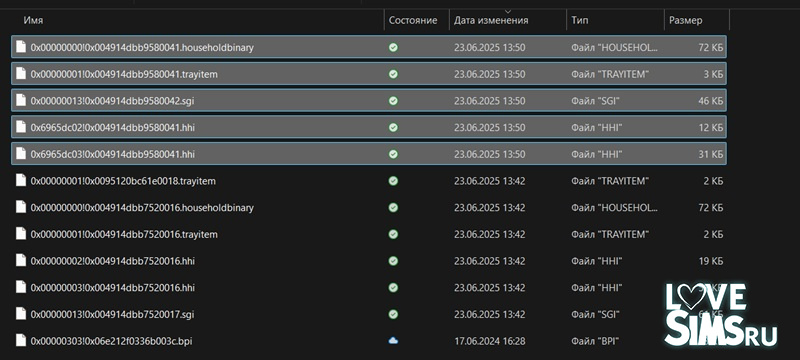Click size 3 КБ in trayitem row
Screen dimensions: 800x360
(713, 74)
